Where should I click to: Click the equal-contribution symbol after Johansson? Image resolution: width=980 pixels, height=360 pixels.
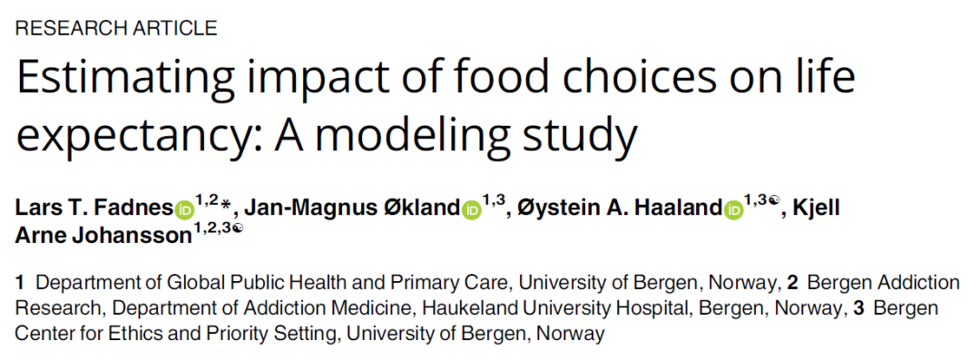pos(238,228)
